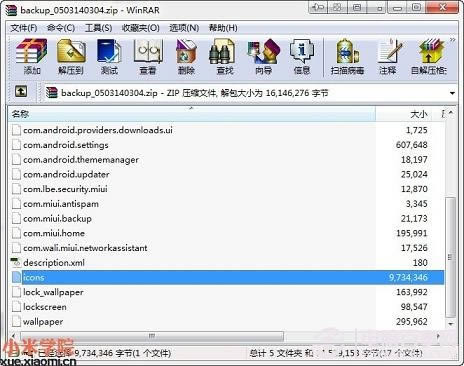Image resolution: width=464 pixels, height=366 pixels.
Task: Expand the archive path dropdown arrow
Action: pos(452,93)
